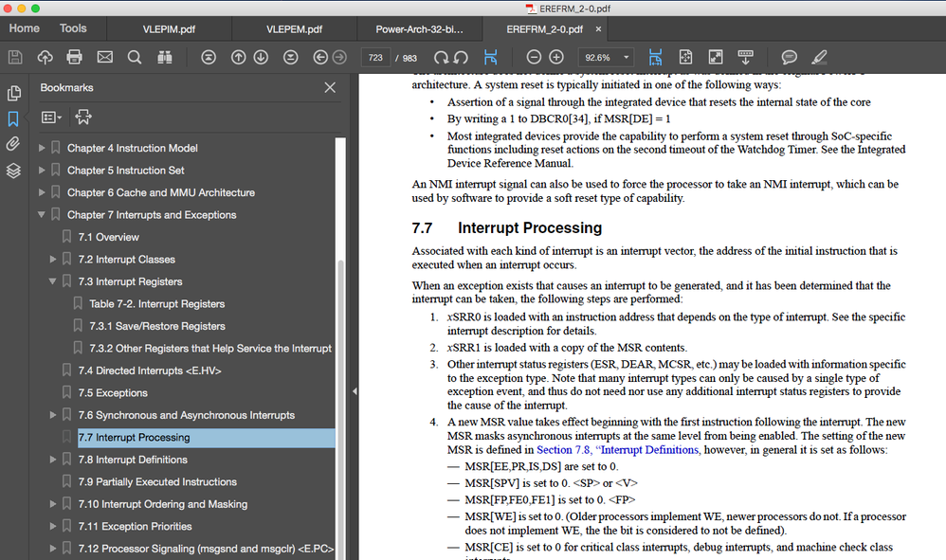The image size is (946, 560).
Task: Open advanced search binoculars icon
Action: pos(165,57)
